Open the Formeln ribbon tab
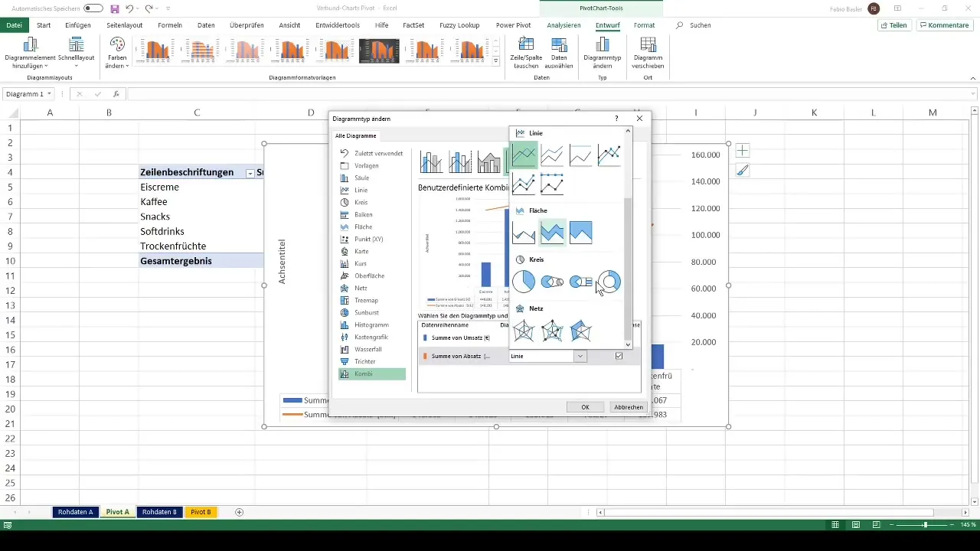The width and height of the screenshot is (980, 551). 170,25
